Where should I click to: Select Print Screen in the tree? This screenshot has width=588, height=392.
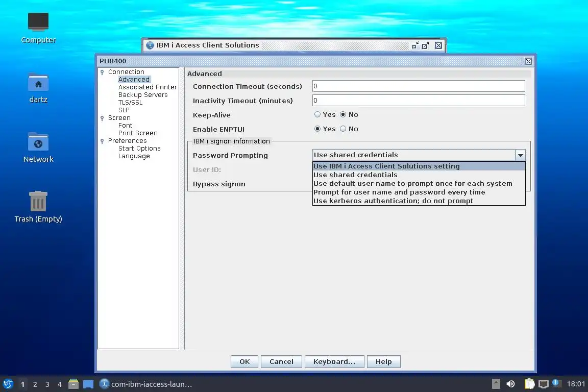[138, 133]
